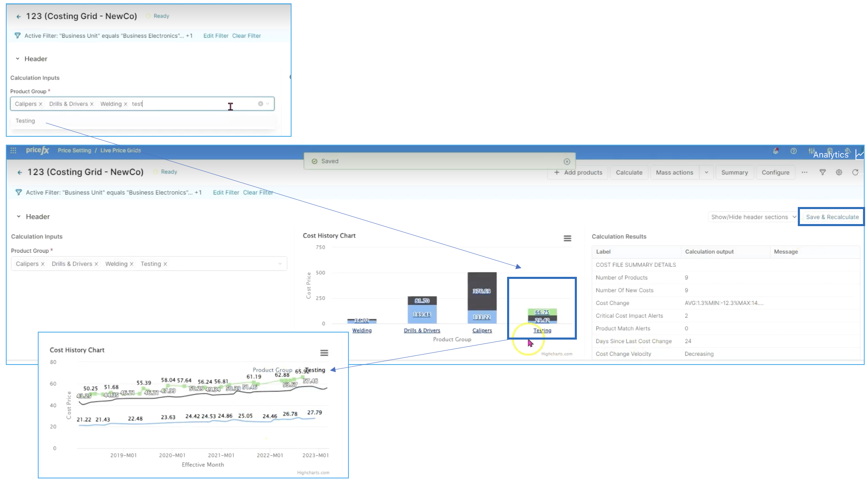Click the Welding label on the chart axis

tap(362, 330)
